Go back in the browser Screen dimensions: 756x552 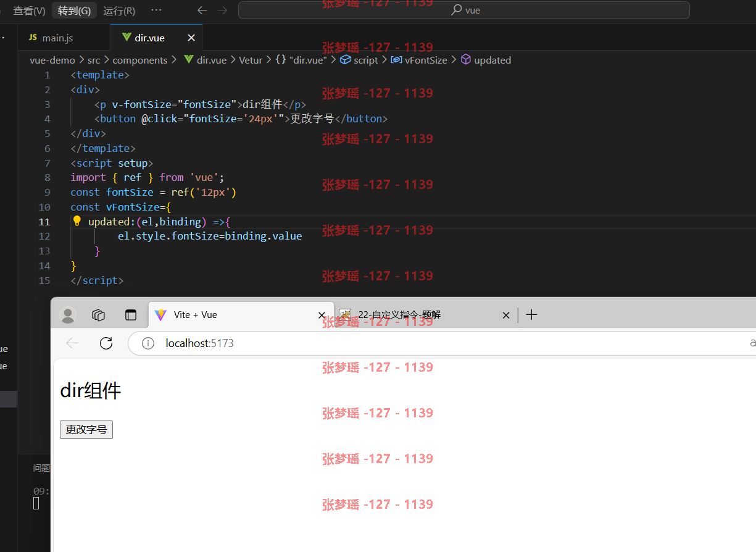72,343
